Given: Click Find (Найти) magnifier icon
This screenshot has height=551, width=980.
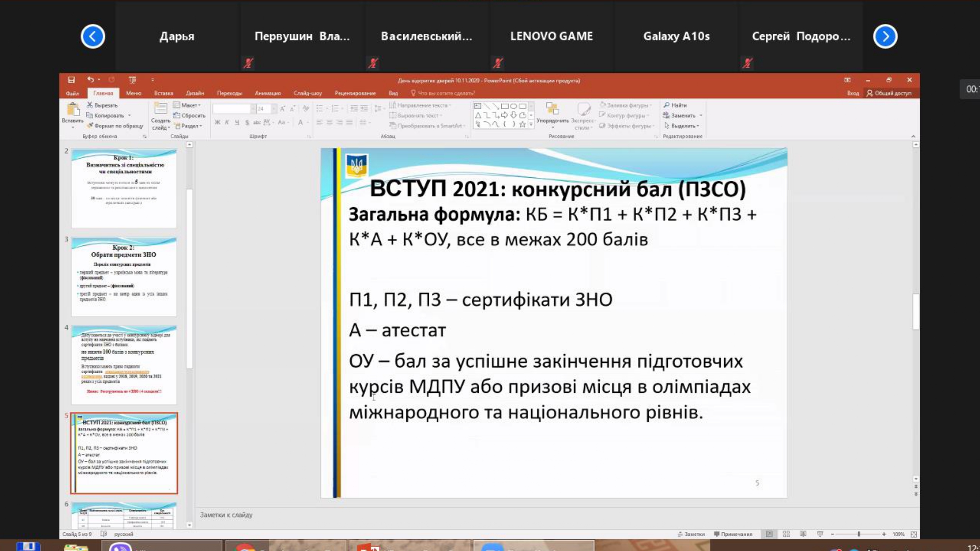Looking at the screenshot, I should (x=667, y=105).
